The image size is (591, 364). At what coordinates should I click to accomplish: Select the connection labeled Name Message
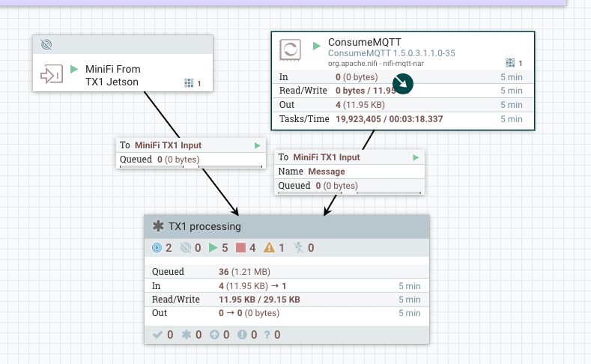[349, 172]
